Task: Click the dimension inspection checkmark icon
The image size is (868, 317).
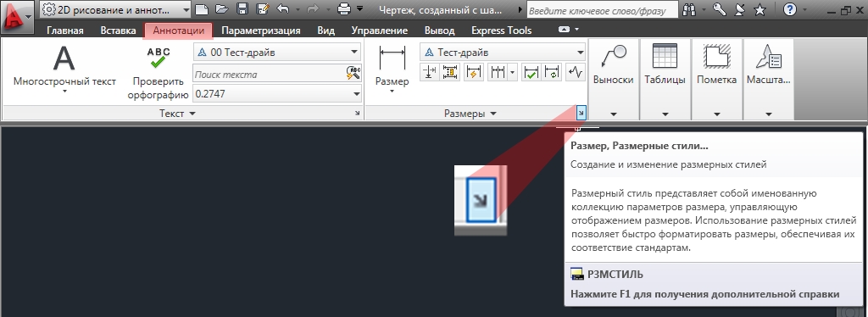Action: [x=531, y=73]
